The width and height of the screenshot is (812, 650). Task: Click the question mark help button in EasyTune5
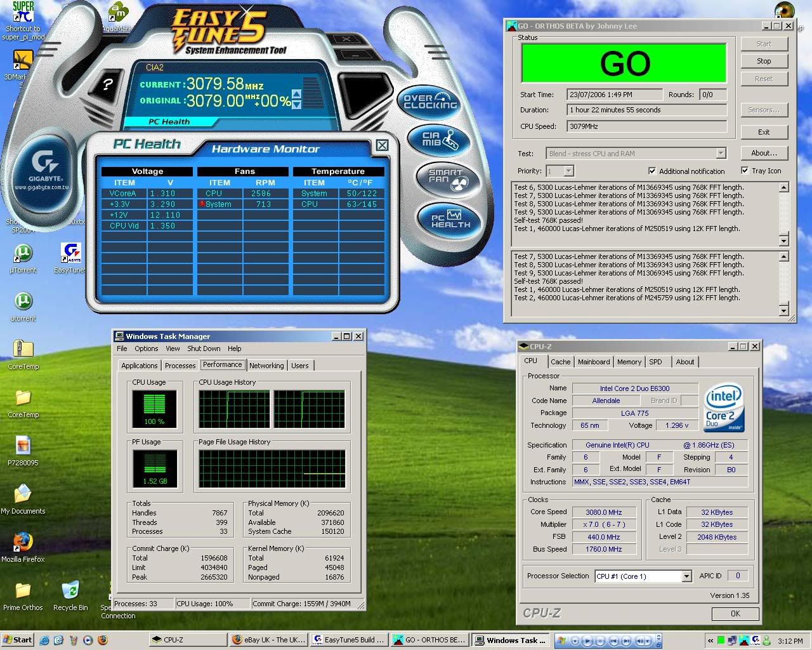click(108, 84)
